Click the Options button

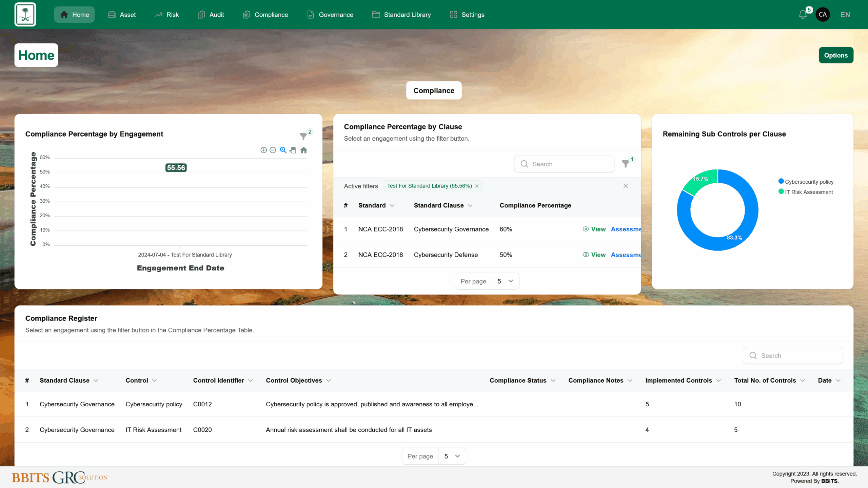coord(835,55)
